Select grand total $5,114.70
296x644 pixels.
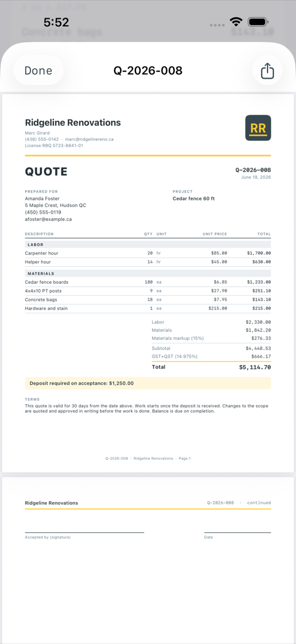click(255, 367)
